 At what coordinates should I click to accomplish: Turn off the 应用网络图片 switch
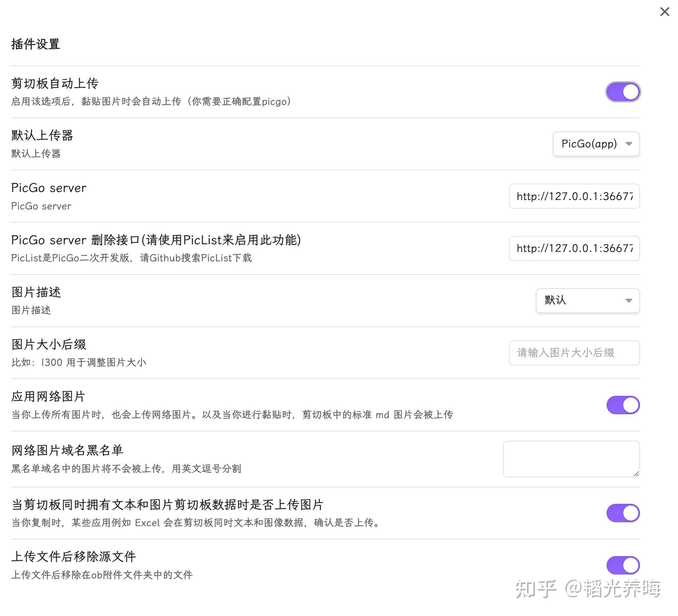[623, 405]
